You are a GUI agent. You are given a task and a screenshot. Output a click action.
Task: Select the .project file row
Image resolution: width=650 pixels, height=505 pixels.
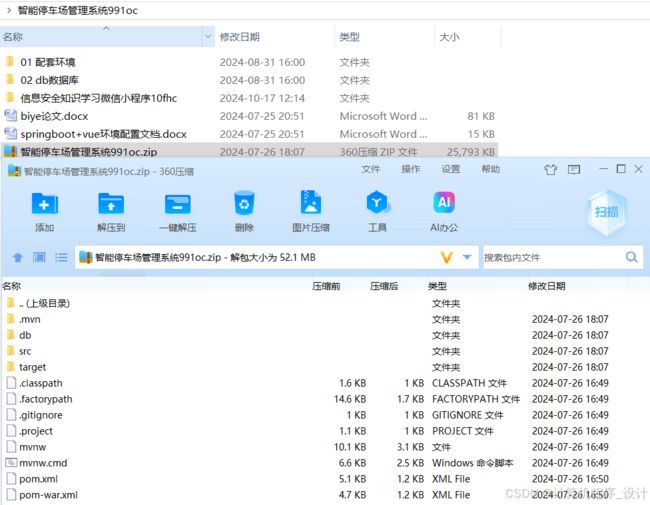tap(308, 431)
